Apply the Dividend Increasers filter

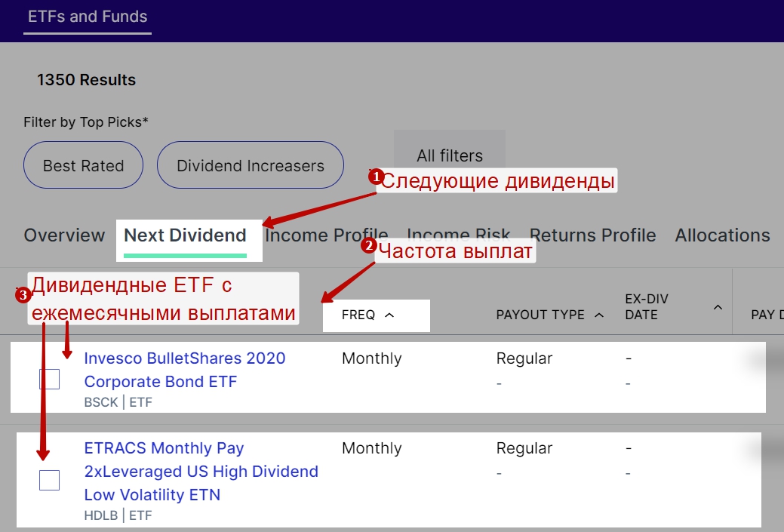(x=251, y=165)
